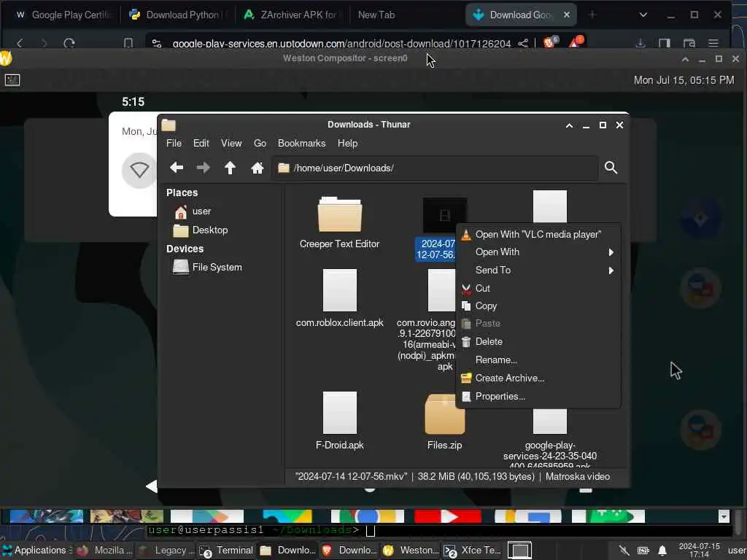This screenshot has height=560, width=747.
Task: Expand the Send To submenu
Action: pyautogui.click(x=538, y=270)
